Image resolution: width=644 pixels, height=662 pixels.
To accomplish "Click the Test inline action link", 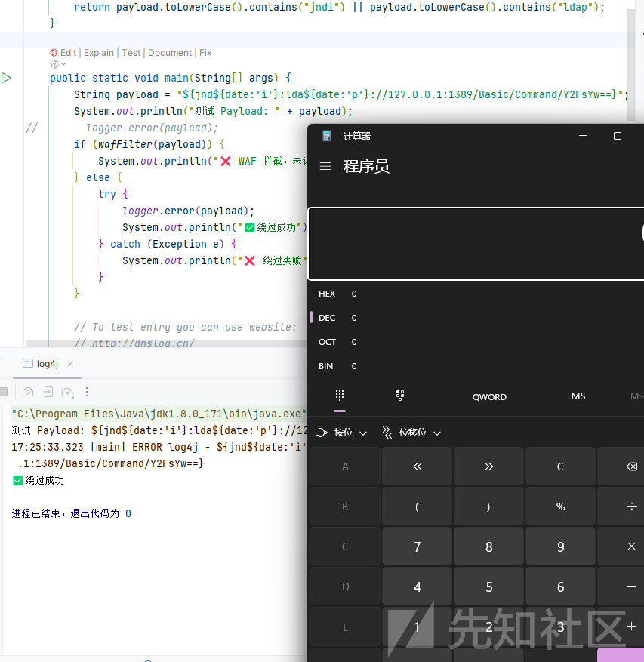I will pyautogui.click(x=131, y=53).
